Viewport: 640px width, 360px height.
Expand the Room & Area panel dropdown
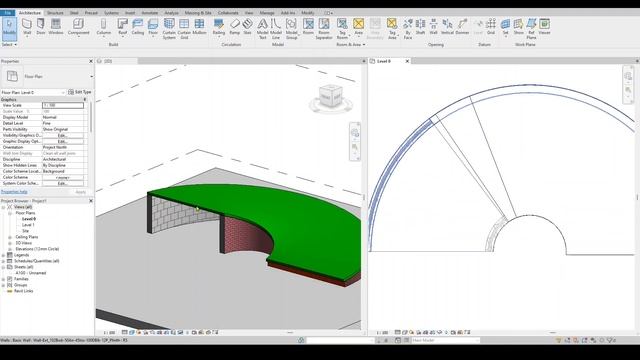pyautogui.click(x=351, y=44)
